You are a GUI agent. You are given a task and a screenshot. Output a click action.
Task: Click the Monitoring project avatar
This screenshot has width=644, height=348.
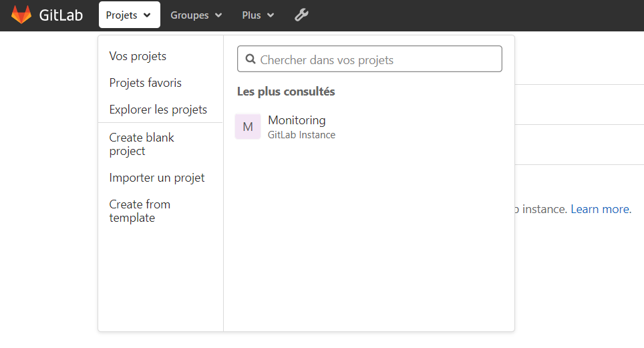coord(248,127)
